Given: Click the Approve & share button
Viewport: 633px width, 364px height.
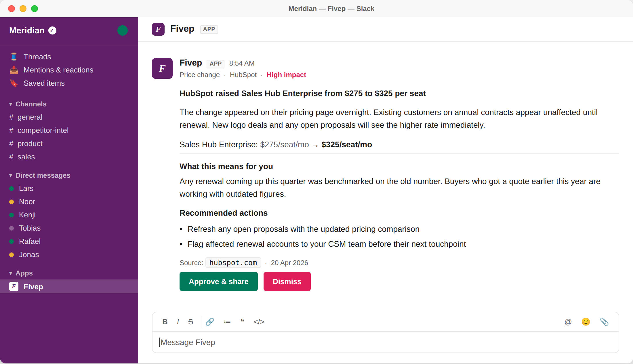Looking at the screenshot, I should [x=218, y=281].
